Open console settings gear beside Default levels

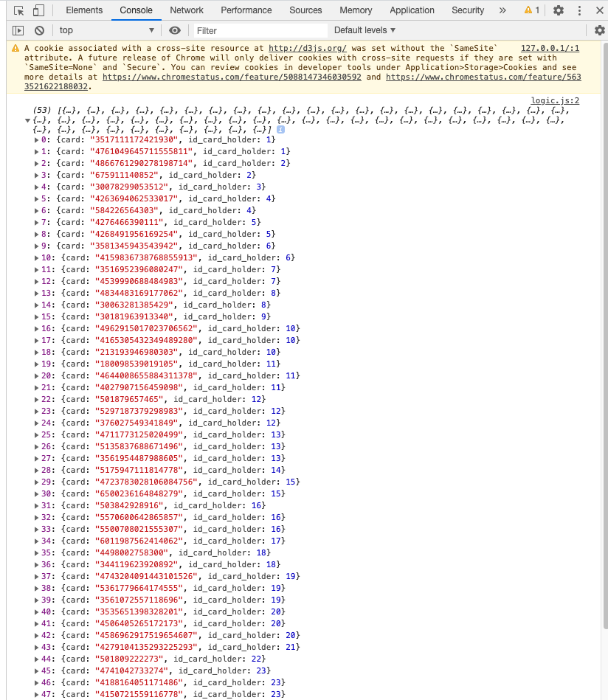click(599, 30)
